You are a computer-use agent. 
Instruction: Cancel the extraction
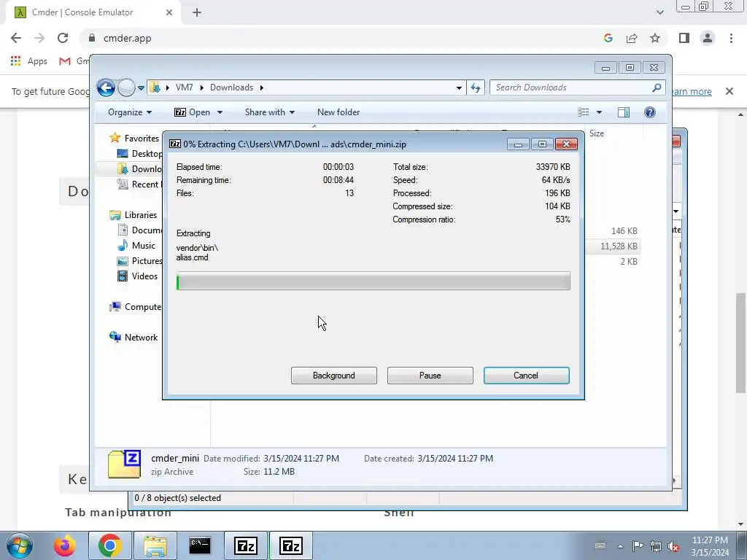pyautogui.click(x=526, y=376)
